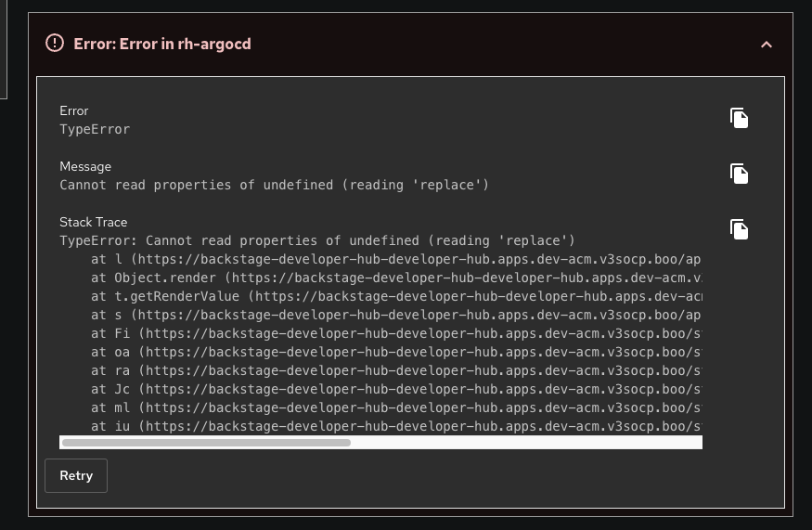This screenshot has width=812, height=530.
Task: Copy the error message text
Action: tap(739, 174)
